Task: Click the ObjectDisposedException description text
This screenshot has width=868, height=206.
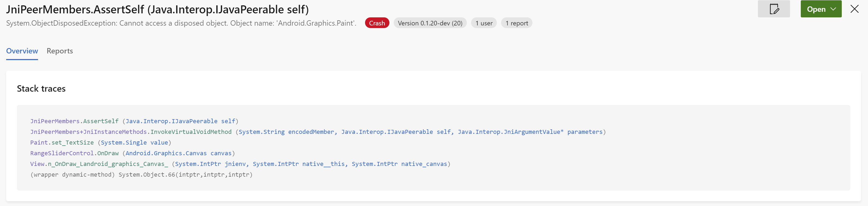Action: coord(181,23)
